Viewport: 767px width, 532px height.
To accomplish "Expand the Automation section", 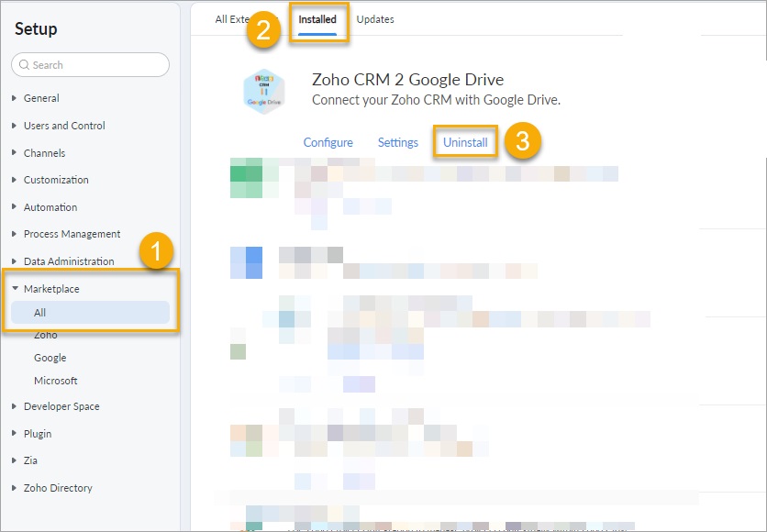I will point(14,206).
